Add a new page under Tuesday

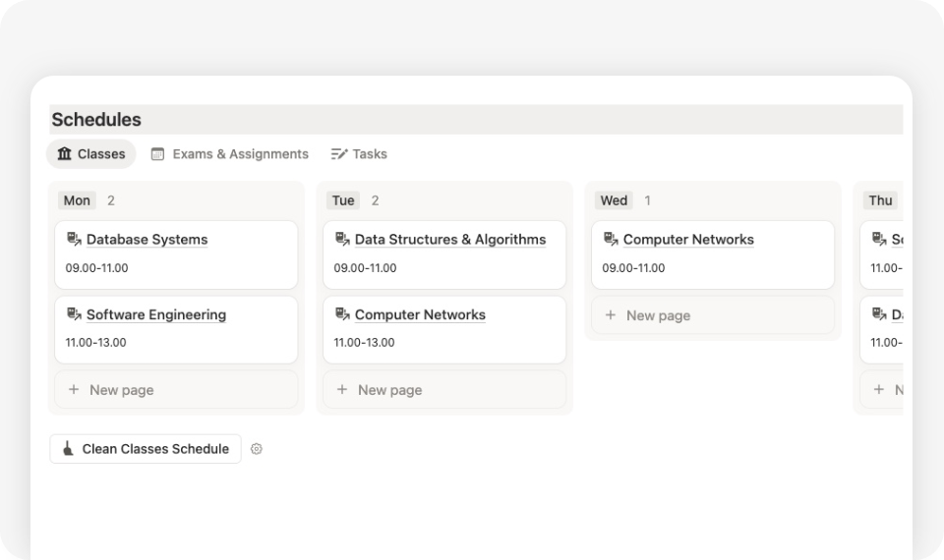point(389,390)
